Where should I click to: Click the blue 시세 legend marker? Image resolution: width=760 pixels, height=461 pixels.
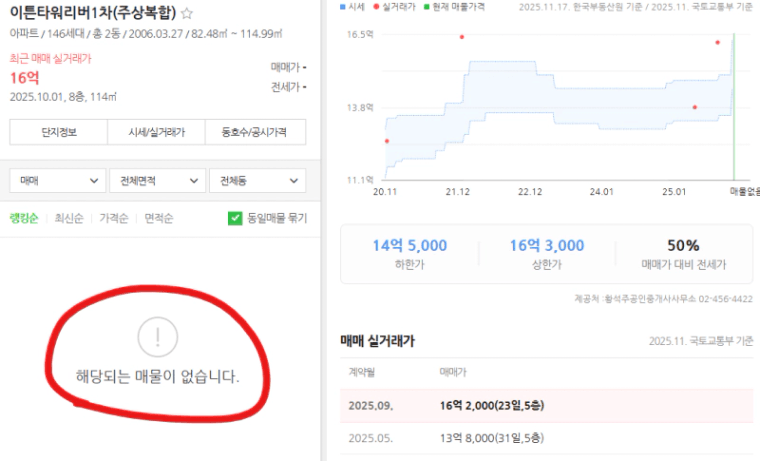(x=343, y=7)
